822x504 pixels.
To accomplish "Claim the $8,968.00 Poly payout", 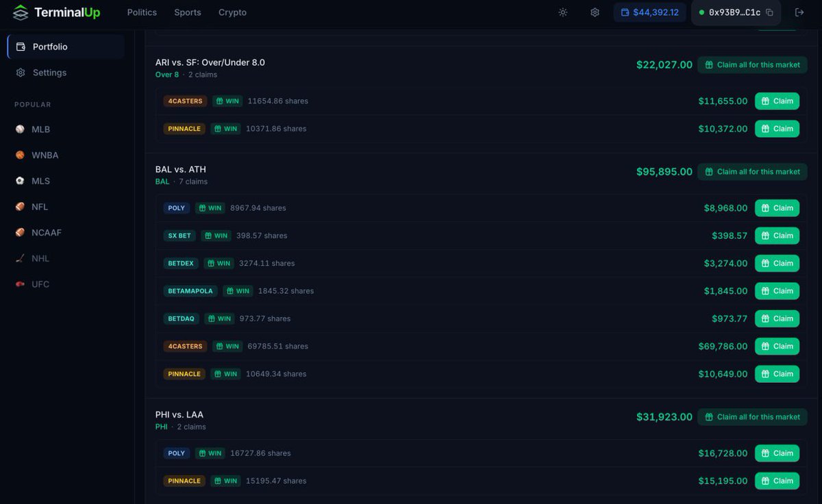I will (x=777, y=208).
